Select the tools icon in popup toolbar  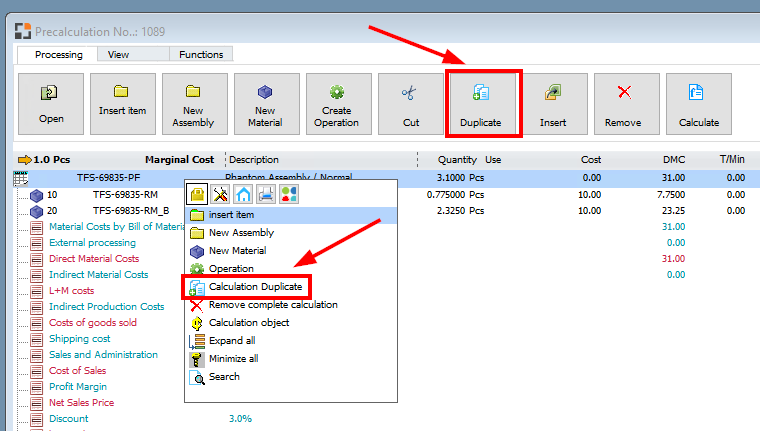221,193
